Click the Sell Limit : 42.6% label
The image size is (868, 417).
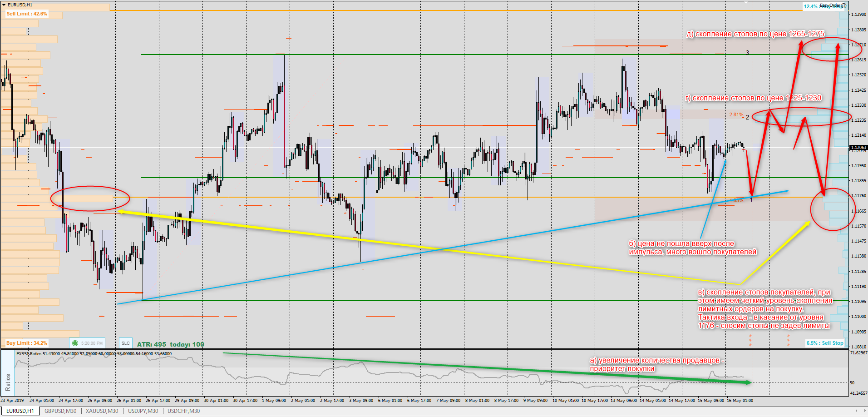coord(27,14)
